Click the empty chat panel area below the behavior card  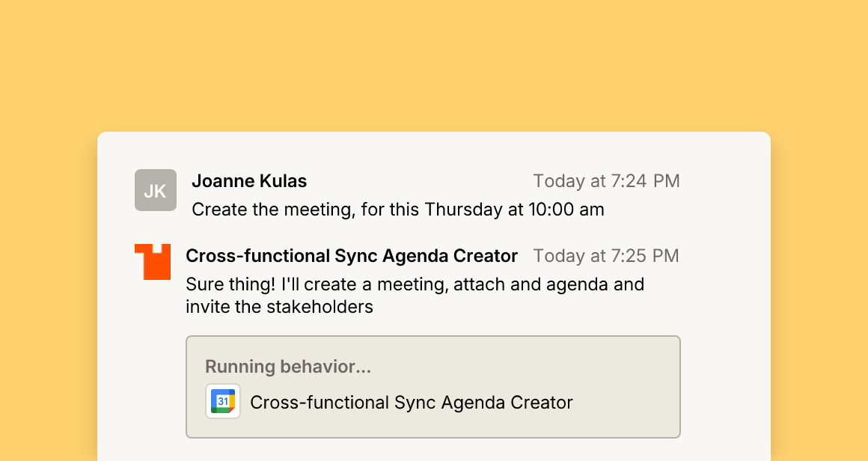tap(434, 449)
